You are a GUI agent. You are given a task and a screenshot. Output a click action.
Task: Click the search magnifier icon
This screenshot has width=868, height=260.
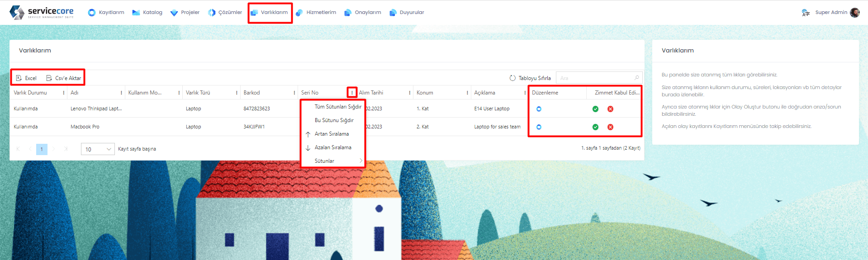pyautogui.click(x=636, y=78)
